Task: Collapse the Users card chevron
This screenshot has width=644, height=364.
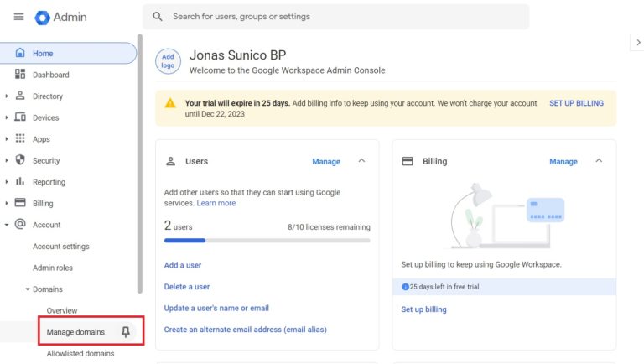Action: [361, 161]
